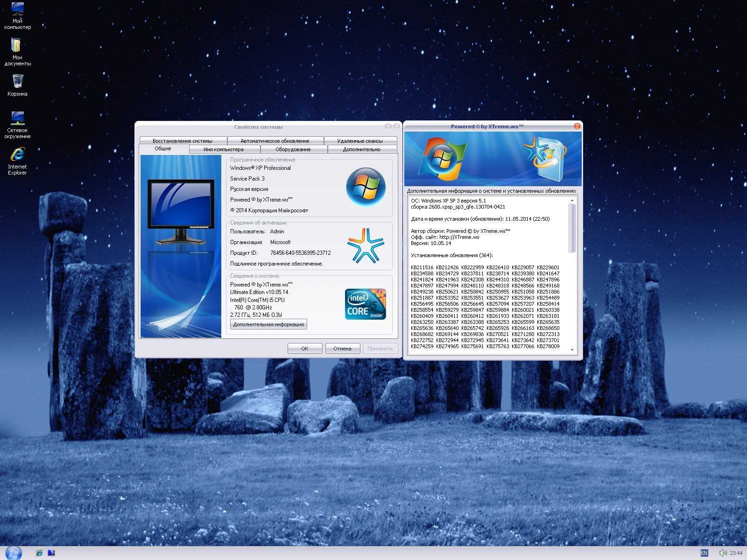Click the Windows flag logo in XTreme banner

coord(442,159)
